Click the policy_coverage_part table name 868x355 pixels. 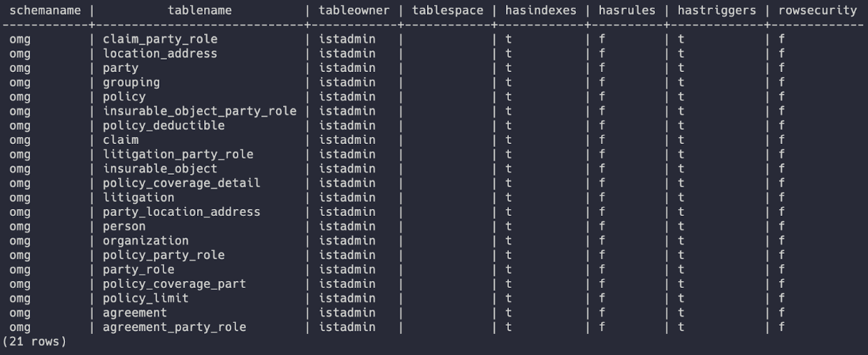pos(174,284)
